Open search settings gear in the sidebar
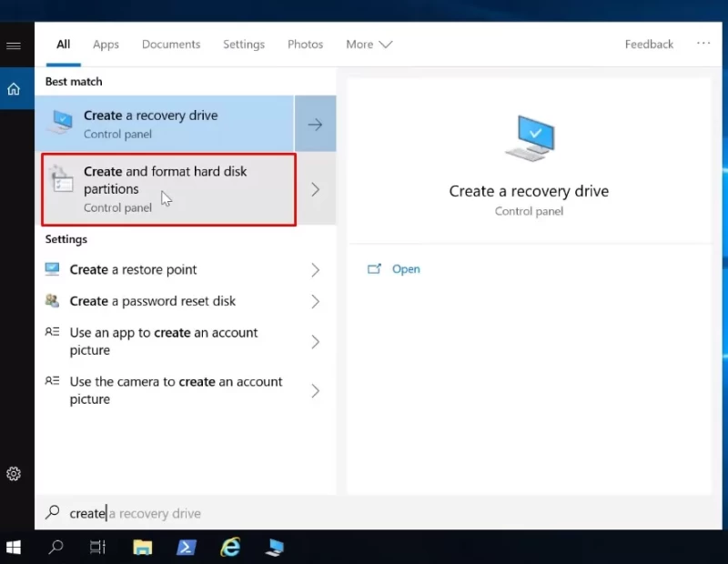 (14, 473)
